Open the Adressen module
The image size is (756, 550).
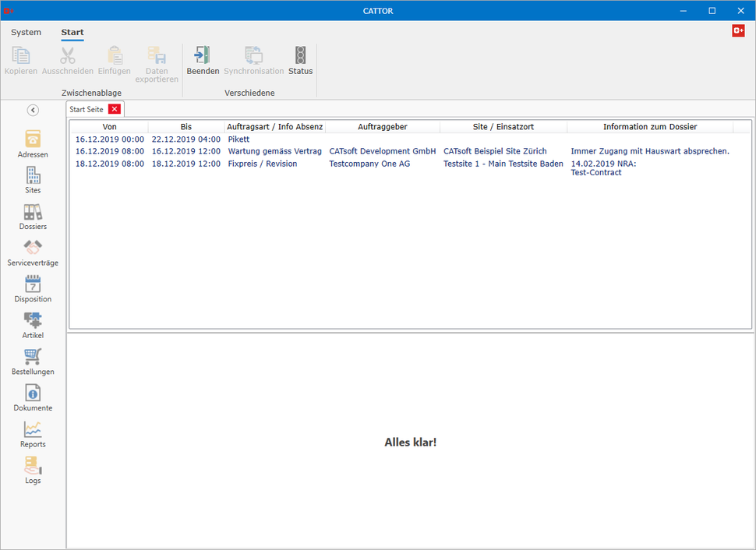point(33,143)
